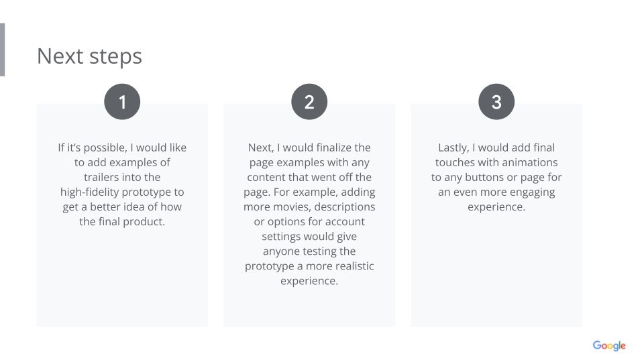Click the words 'high-fidelity prototype to'
The image size is (644, 362).
pyautogui.click(x=122, y=192)
